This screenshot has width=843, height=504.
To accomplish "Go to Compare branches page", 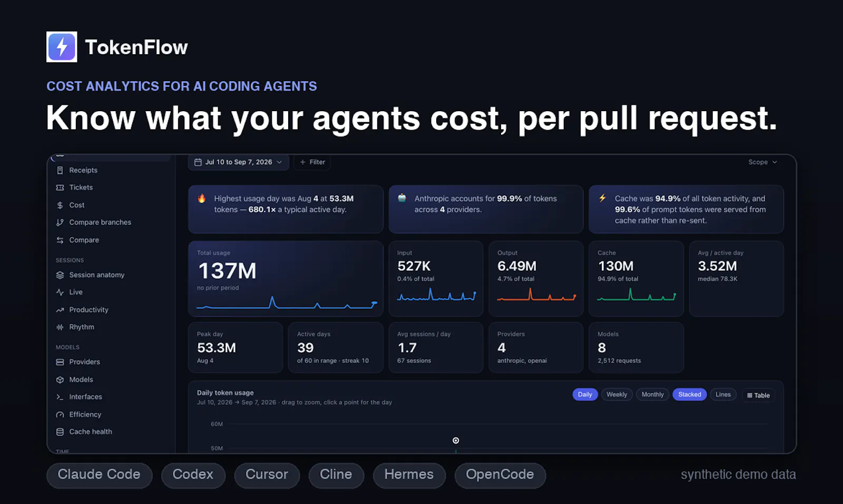I will [100, 222].
